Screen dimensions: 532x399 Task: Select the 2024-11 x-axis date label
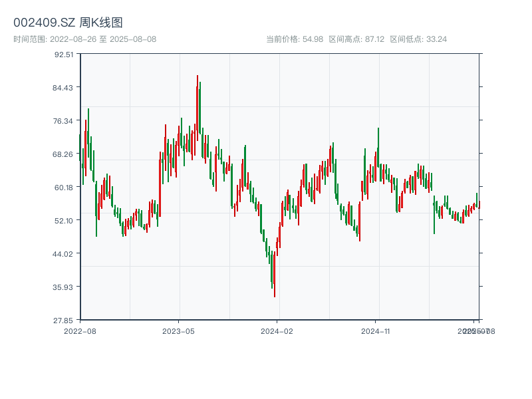point(375,331)
